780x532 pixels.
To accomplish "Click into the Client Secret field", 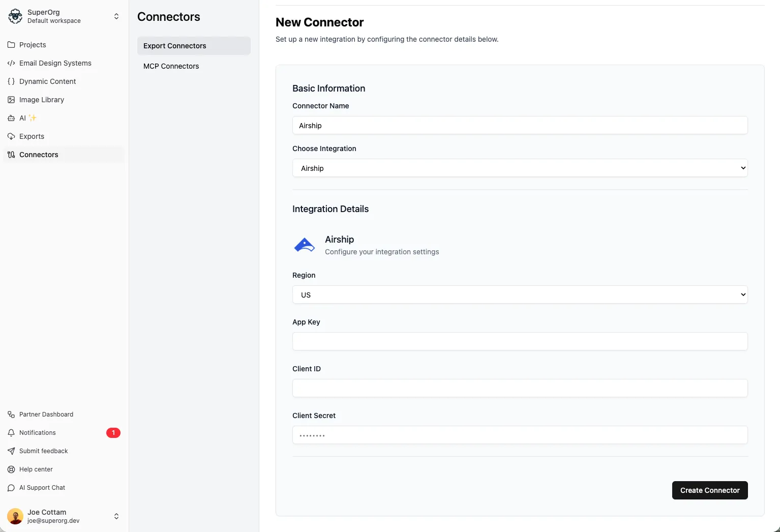I will click(520, 435).
